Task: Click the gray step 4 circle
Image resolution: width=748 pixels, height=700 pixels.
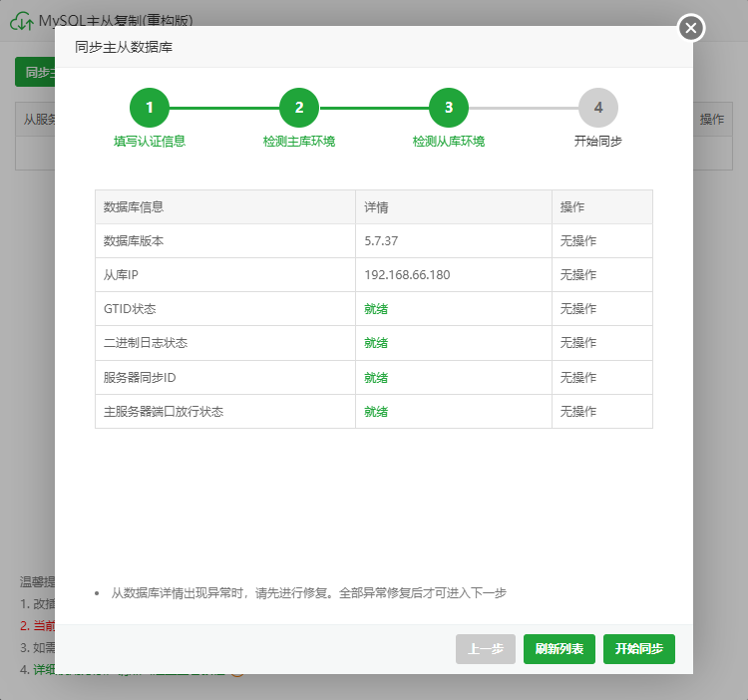Action: coord(598,108)
